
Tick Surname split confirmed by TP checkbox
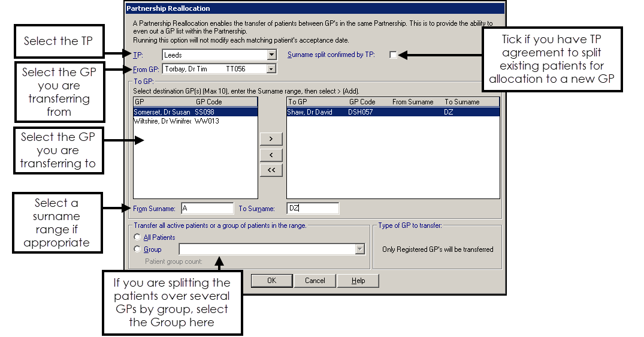click(393, 55)
